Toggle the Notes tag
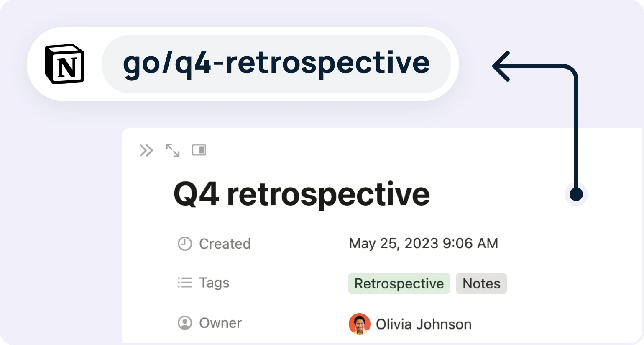The width and height of the screenshot is (644, 345). tap(481, 283)
